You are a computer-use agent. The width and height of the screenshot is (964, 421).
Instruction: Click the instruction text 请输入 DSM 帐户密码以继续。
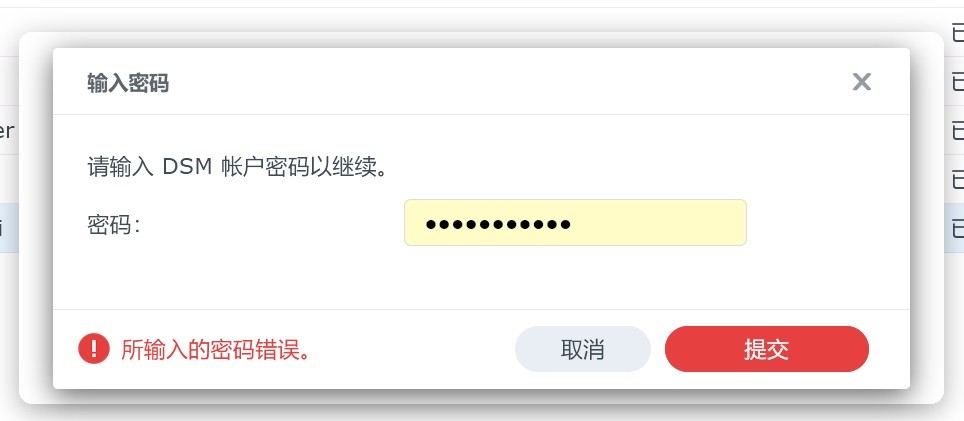(x=238, y=167)
